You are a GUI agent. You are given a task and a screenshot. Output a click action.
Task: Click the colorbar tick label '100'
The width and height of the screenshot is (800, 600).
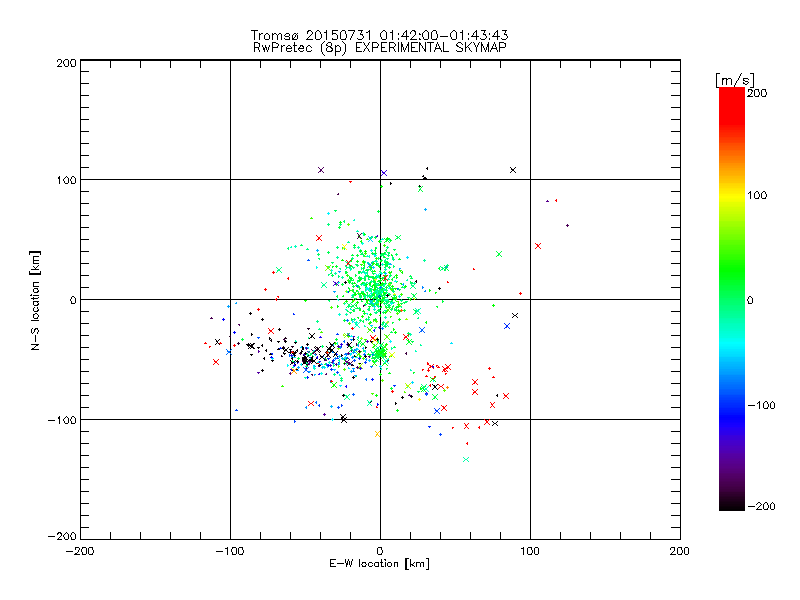point(757,195)
